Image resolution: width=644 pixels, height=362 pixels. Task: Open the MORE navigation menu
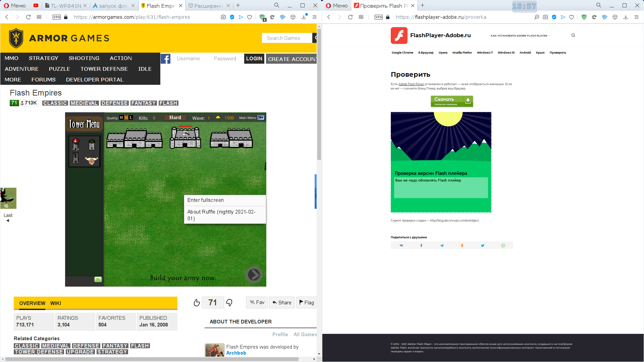point(13,79)
